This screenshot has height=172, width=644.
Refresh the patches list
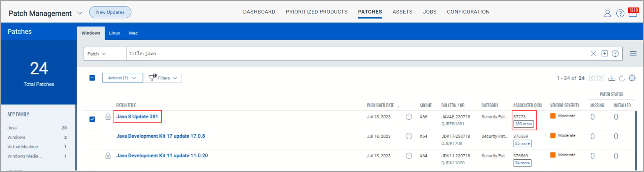[x=622, y=78]
